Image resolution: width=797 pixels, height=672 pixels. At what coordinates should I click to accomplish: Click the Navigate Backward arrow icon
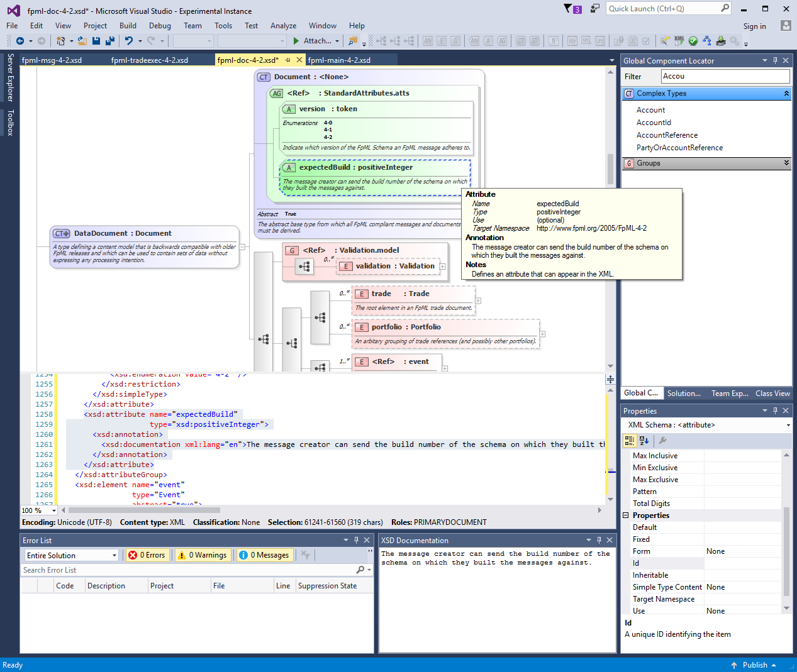[19, 40]
